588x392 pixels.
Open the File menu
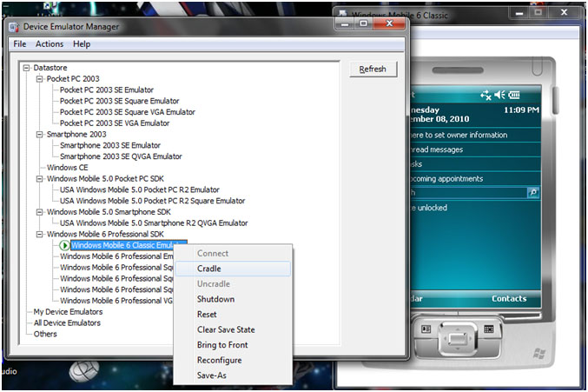(19, 44)
